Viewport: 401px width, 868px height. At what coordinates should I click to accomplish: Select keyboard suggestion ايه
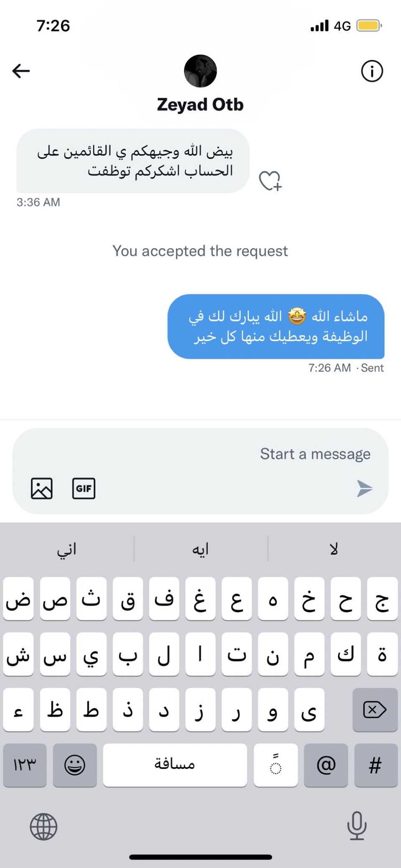[x=200, y=549]
